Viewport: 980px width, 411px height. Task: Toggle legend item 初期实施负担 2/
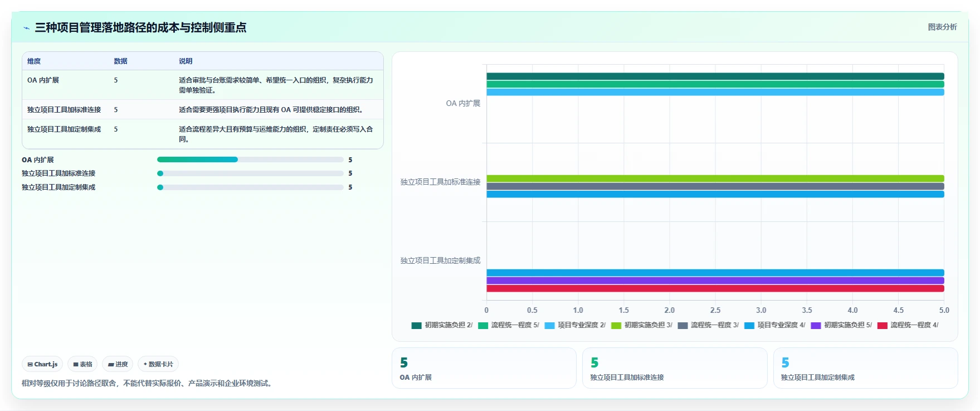(442, 325)
